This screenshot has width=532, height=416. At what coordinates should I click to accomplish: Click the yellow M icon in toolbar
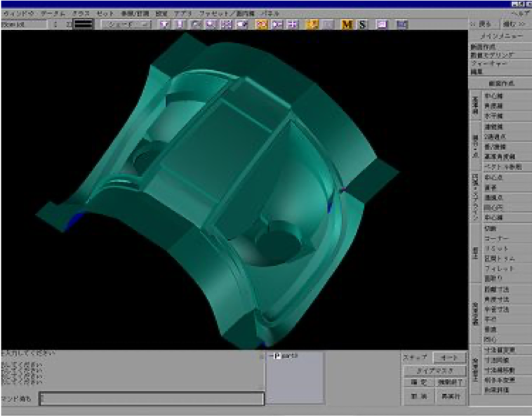coord(347,25)
